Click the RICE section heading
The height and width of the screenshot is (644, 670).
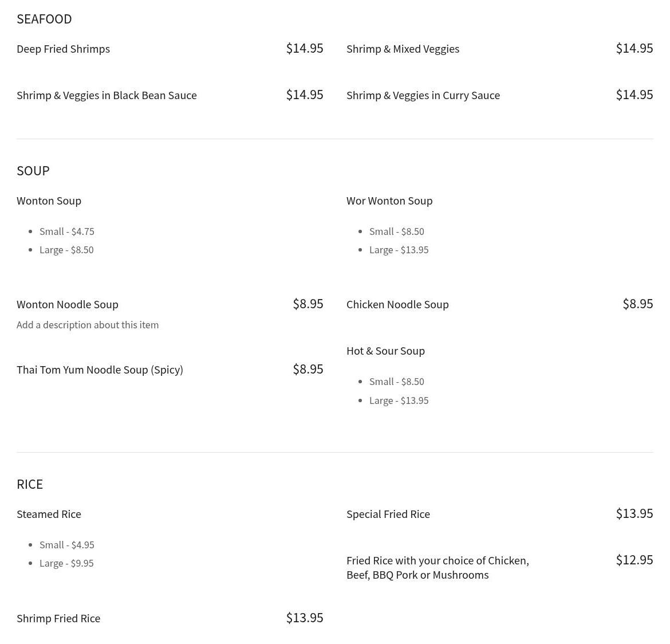pyautogui.click(x=30, y=484)
